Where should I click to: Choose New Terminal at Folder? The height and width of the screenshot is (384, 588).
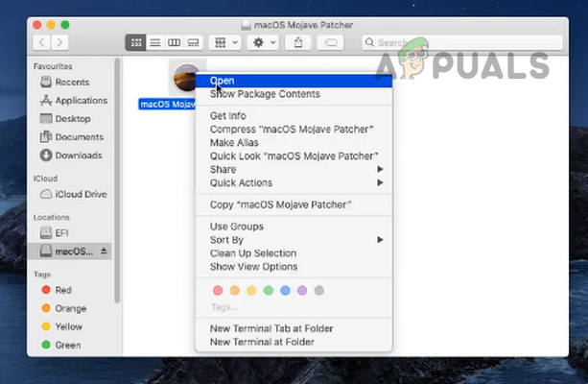[x=294, y=342]
